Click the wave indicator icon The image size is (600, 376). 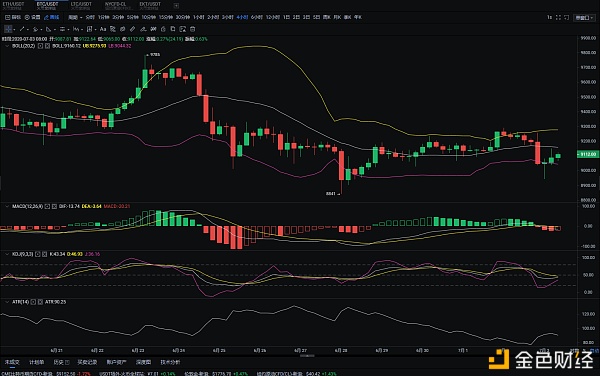pos(153,29)
